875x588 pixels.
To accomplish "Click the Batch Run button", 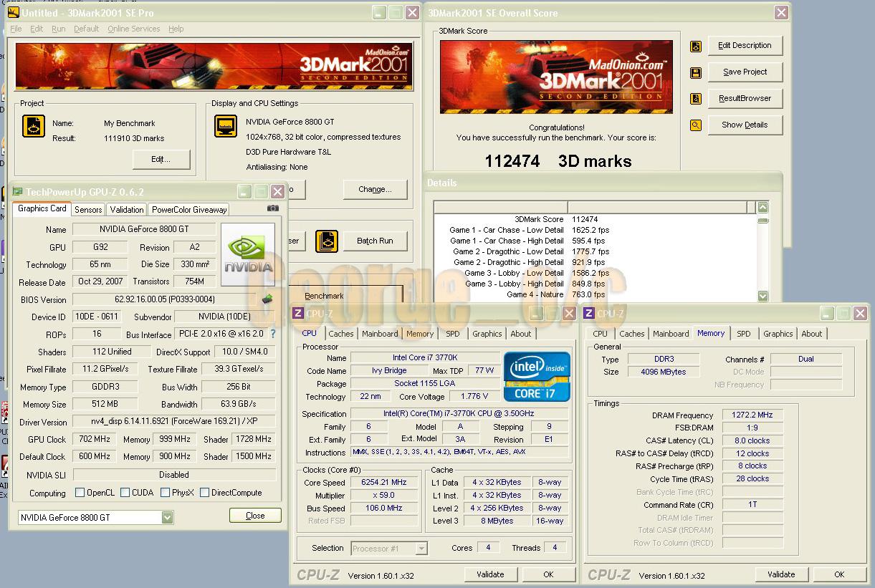I will tap(376, 241).
